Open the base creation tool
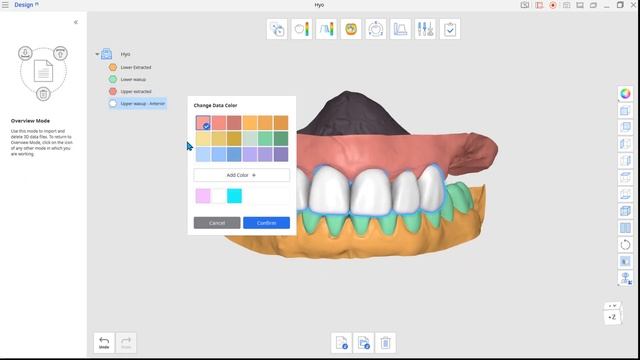The height and width of the screenshot is (360, 640). coord(400,29)
